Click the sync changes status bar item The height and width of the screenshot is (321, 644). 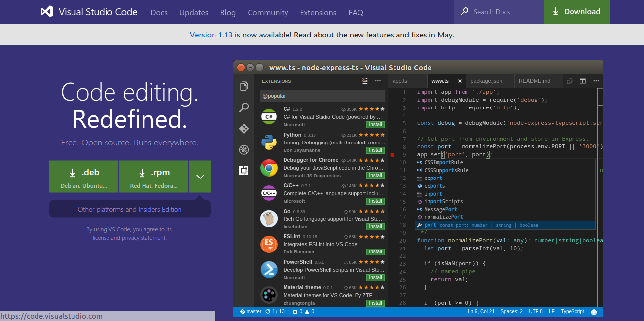(276, 312)
